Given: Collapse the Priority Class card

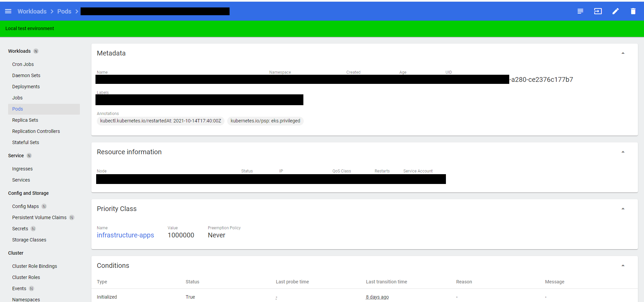Looking at the screenshot, I should point(623,209).
